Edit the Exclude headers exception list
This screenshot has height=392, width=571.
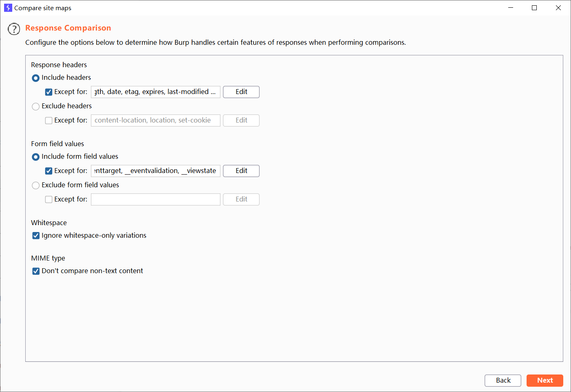click(241, 120)
